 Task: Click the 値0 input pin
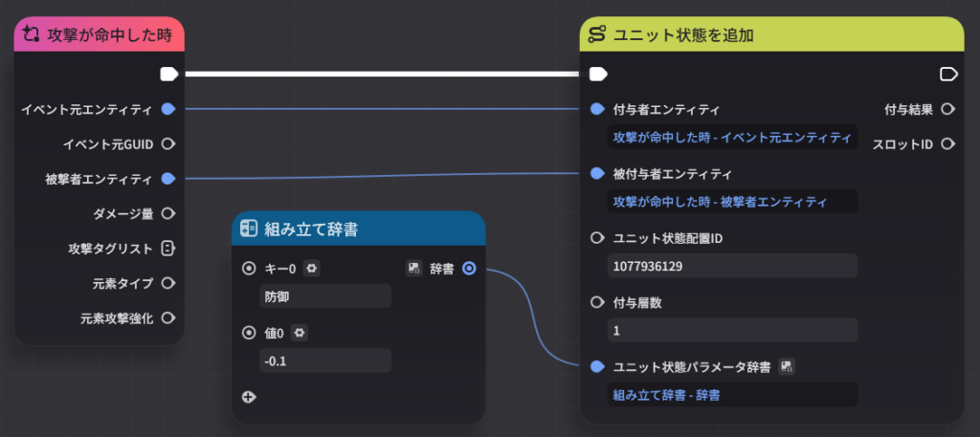pyautogui.click(x=249, y=334)
